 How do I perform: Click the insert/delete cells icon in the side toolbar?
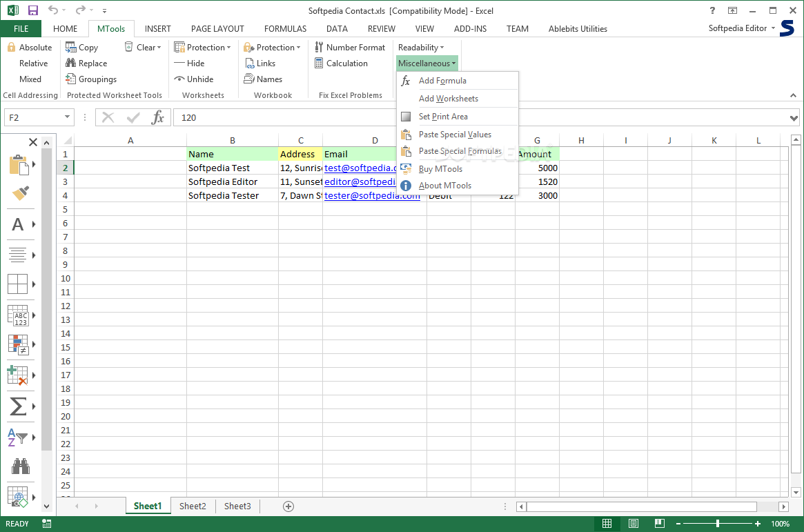17,375
